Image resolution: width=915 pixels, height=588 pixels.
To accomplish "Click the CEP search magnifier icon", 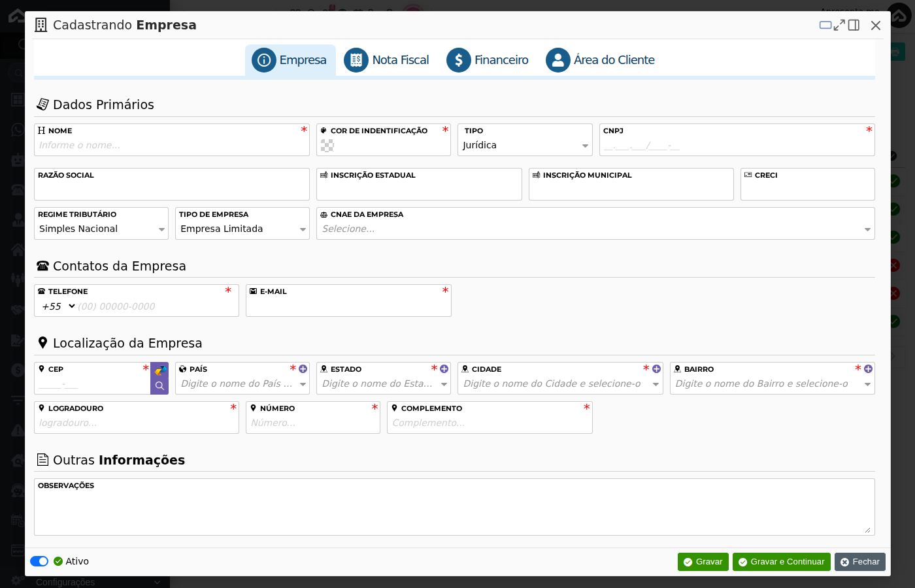I will (x=159, y=386).
